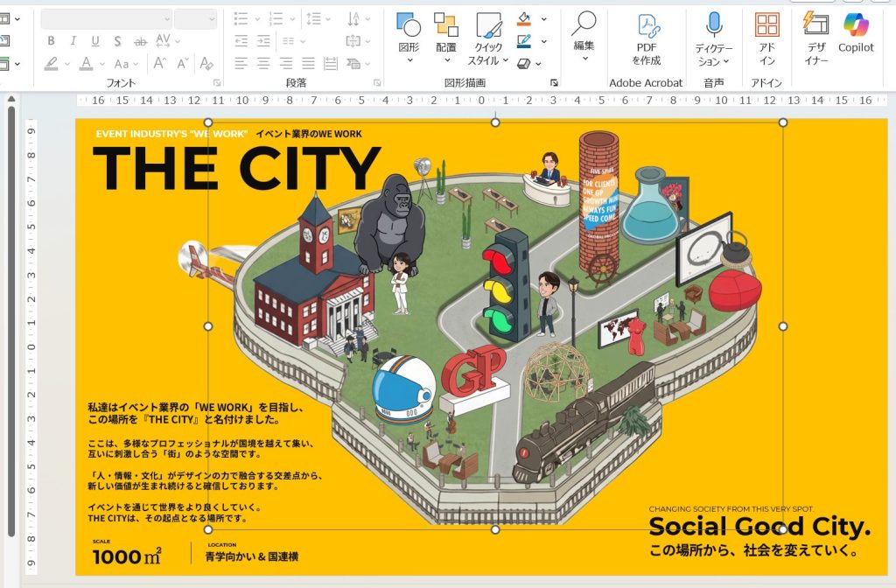
Task: Click the shape fill paint bucket icon
Action: click(524, 18)
